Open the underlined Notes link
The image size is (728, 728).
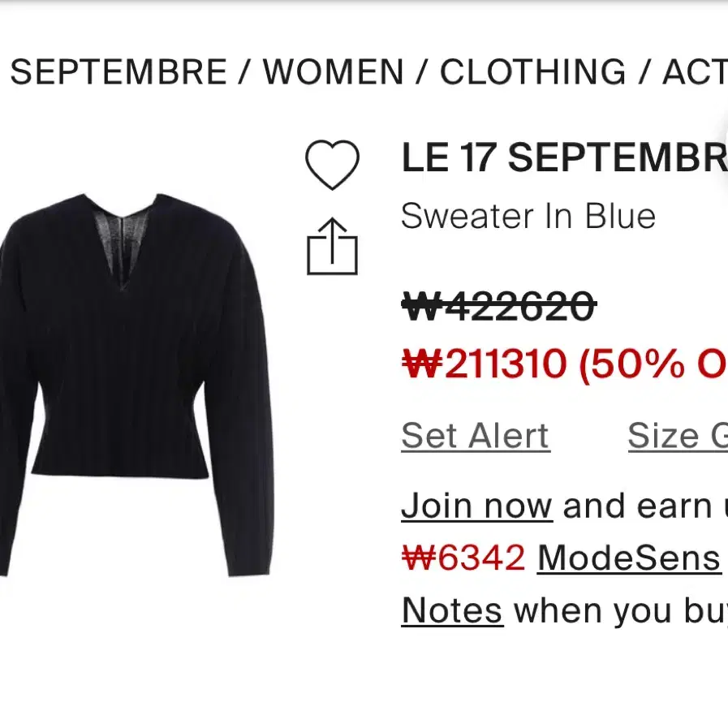point(452,610)
